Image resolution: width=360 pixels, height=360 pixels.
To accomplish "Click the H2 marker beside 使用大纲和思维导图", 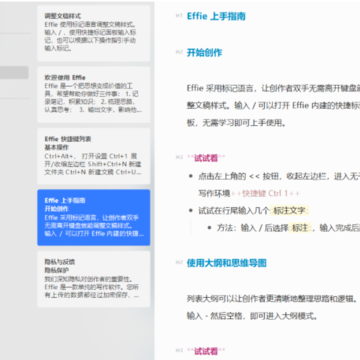I will (x=179, y=263).
